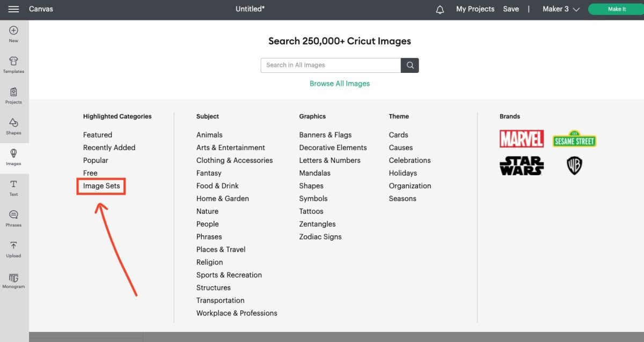Open My Projects

[475, 9]
